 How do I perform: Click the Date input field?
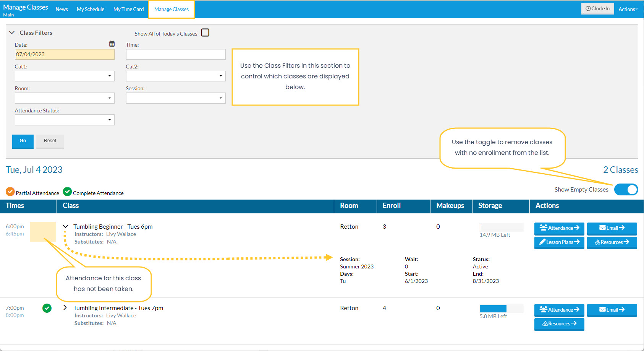pyautogui.click(x=65, y=54)
